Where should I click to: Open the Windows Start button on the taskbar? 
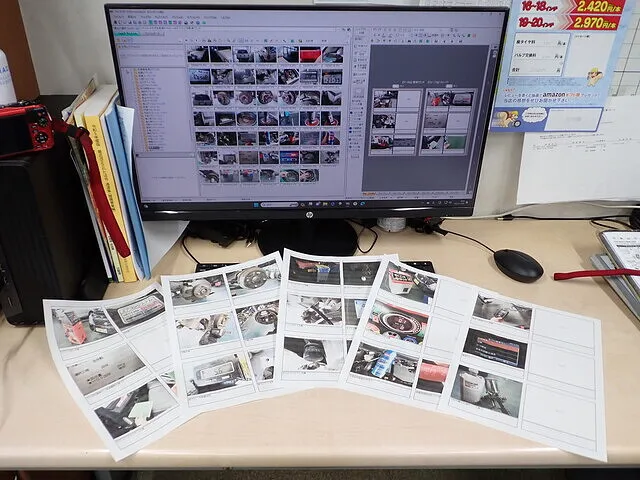click(256, 205)
